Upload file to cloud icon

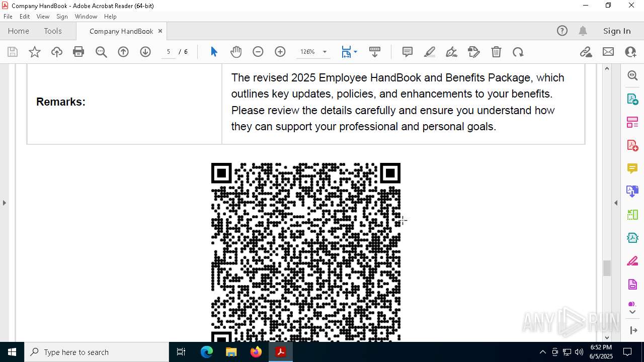(x=57, y=52)
